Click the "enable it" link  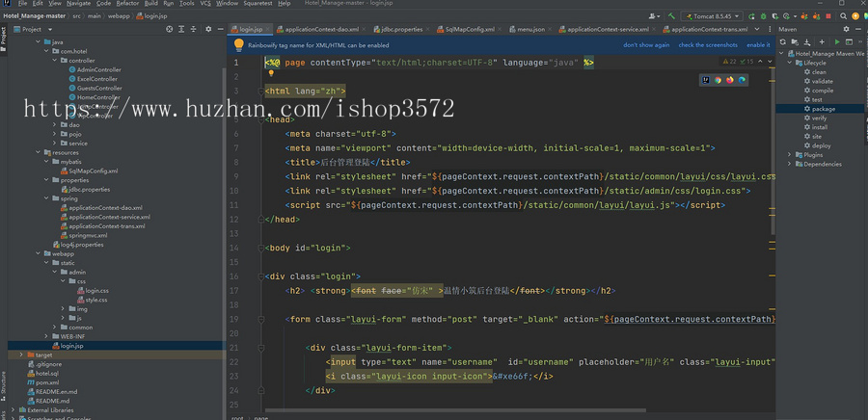[x=758, y=45]
